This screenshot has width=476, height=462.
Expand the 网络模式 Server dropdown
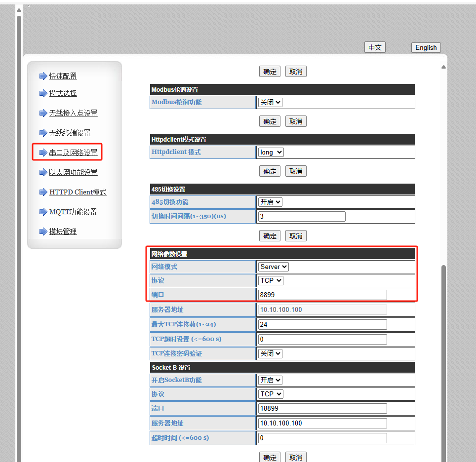point(274,267)
